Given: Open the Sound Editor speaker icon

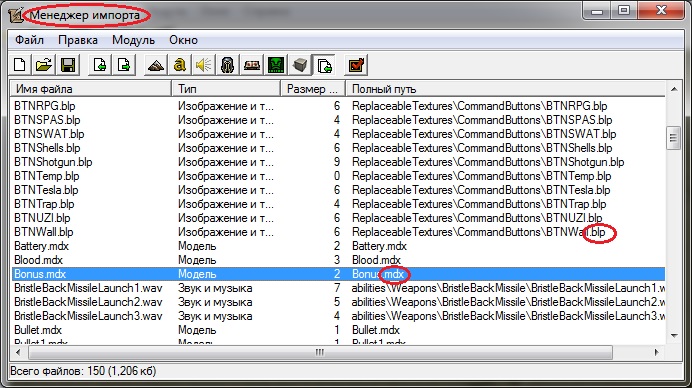Looking at the screenshot, I should coord(203,65).
